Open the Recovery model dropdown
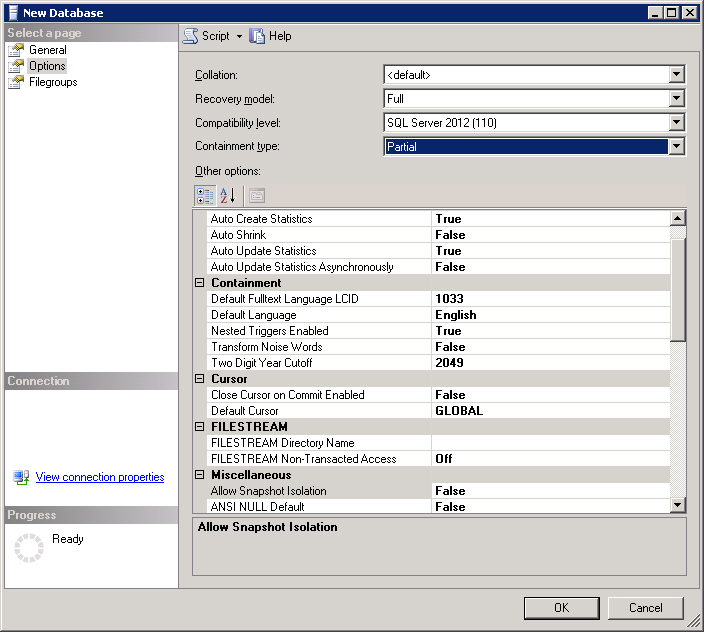 click(677, 99)
